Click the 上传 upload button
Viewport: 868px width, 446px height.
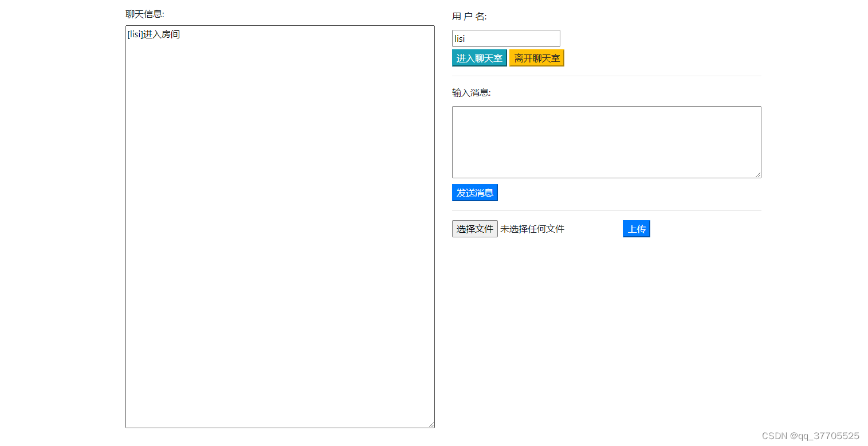pyautogui.click(x=637, y=229)
